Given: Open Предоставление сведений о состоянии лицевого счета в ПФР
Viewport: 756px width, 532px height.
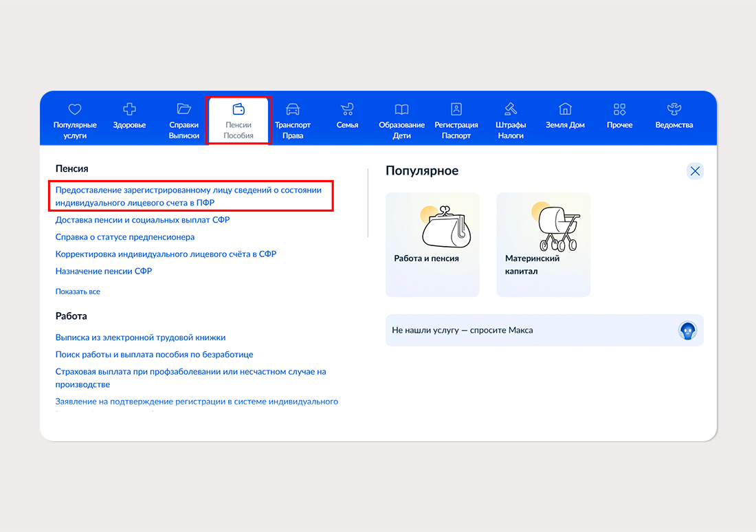Looking at the screenshot, I should coord(188,197).
